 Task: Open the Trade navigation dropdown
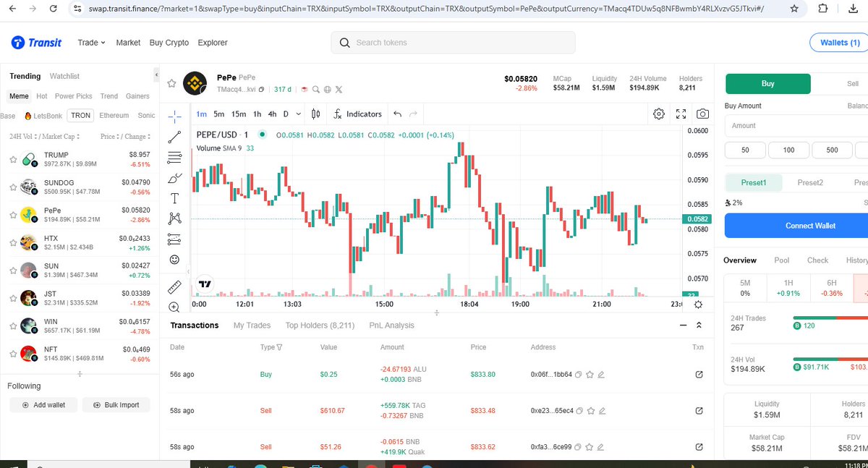(x=90, y=43)
